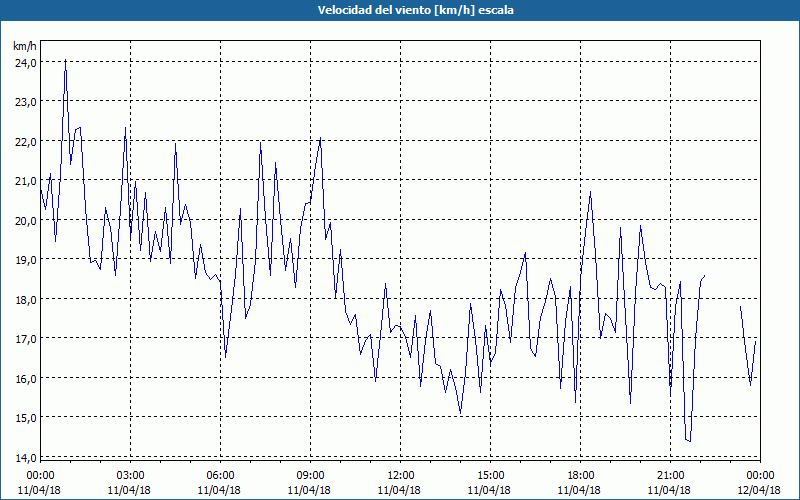Click the 03:00 time axis label

click(x=131, y=476)
